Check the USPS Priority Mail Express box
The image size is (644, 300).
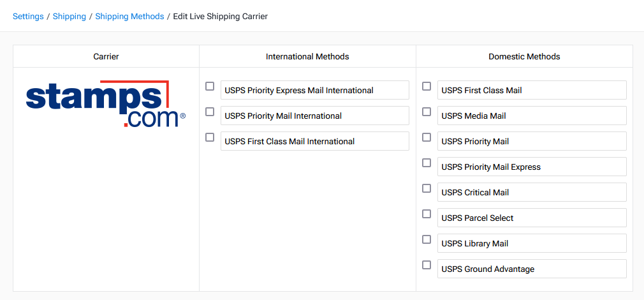click(427, 163)
